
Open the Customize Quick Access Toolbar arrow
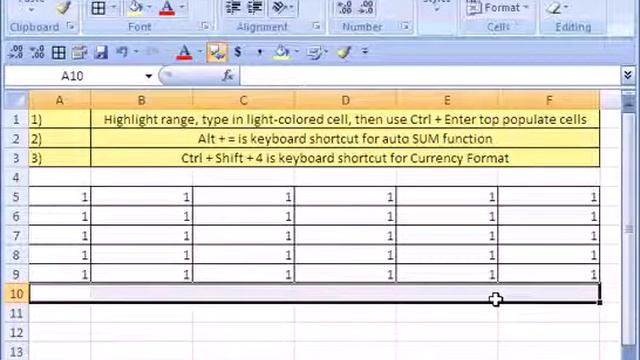pyautogui.click(x=365, y=51)
